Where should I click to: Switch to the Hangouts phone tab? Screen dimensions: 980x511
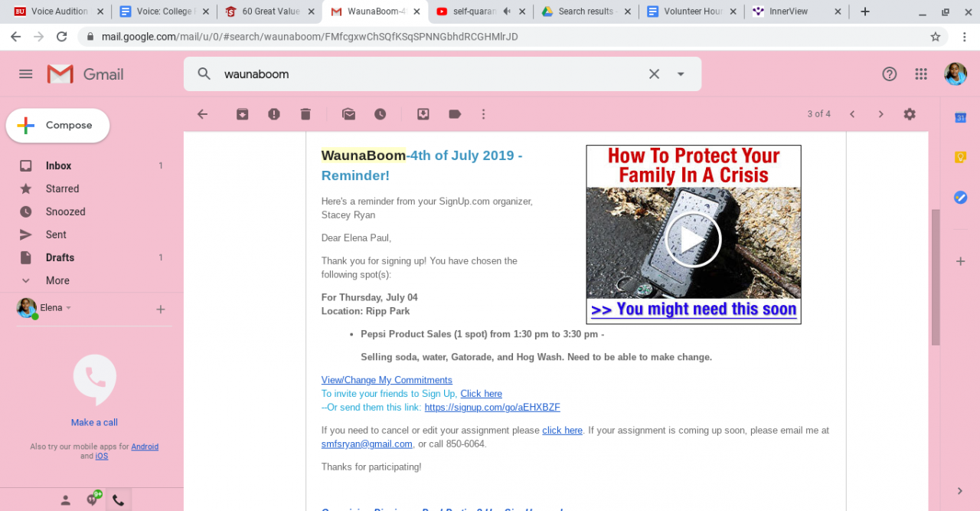118,500
